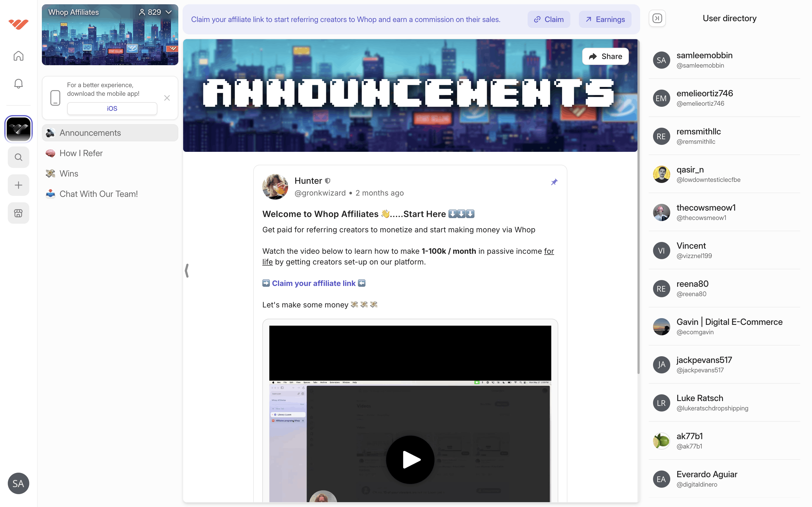Play the embedded tutorial video
812x507 pixels.
[x=410, y=459]
